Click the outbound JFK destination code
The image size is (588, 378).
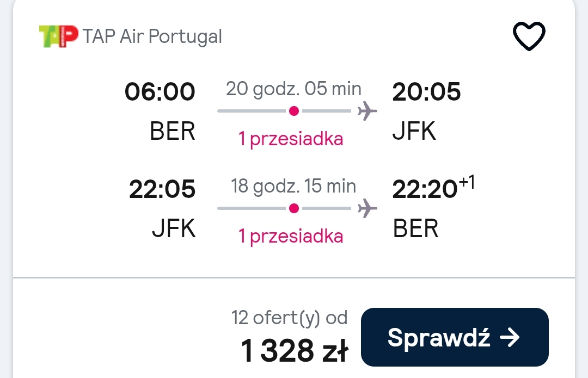coord(414,131)
